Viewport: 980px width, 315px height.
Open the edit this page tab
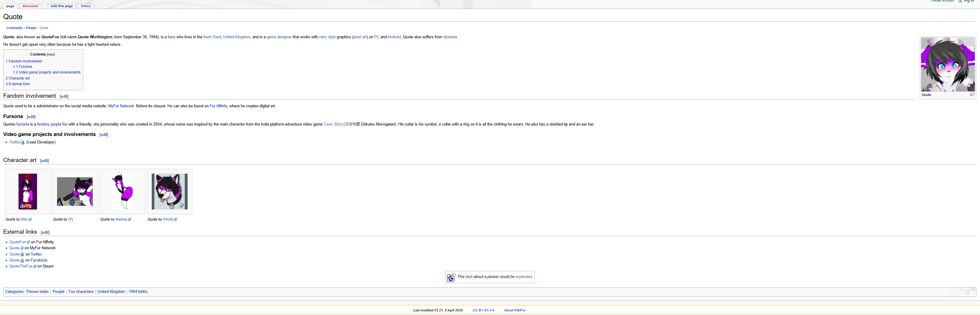click(x=62, y=6)
